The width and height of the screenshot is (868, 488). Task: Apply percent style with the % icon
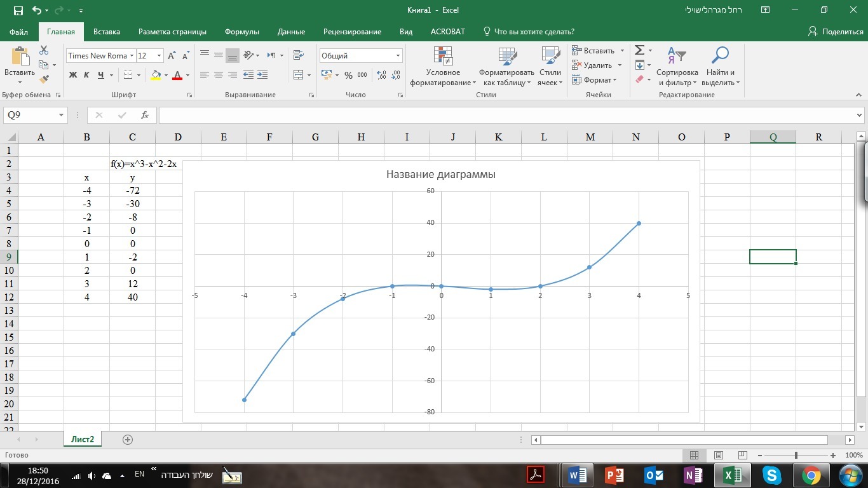coord(348,75)
